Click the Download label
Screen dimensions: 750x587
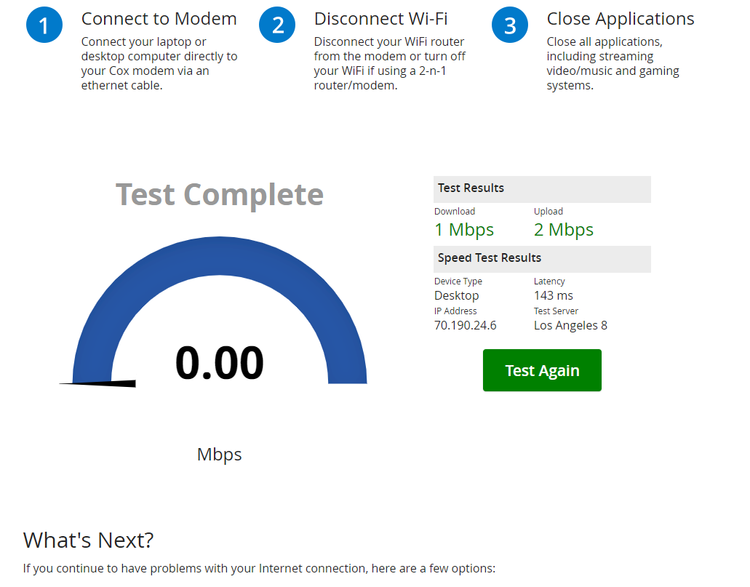454,211
